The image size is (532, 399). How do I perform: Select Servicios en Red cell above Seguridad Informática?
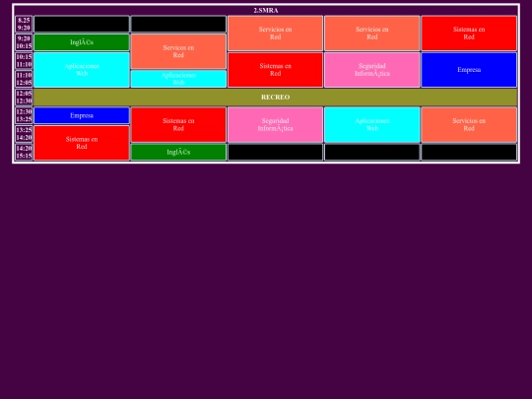[372, 33]
